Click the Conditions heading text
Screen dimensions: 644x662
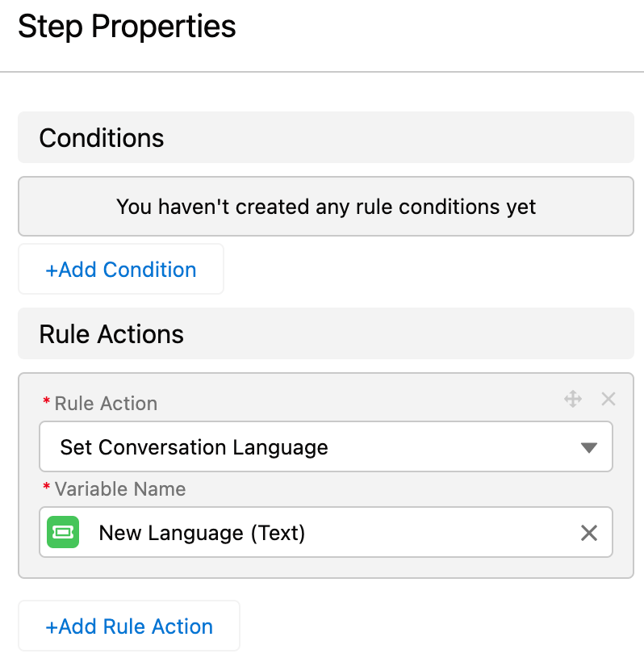[102, 138]
